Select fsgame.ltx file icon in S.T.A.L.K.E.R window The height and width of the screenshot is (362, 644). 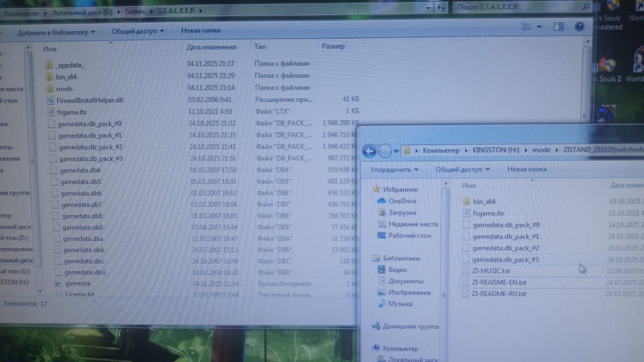click(51, 112)
